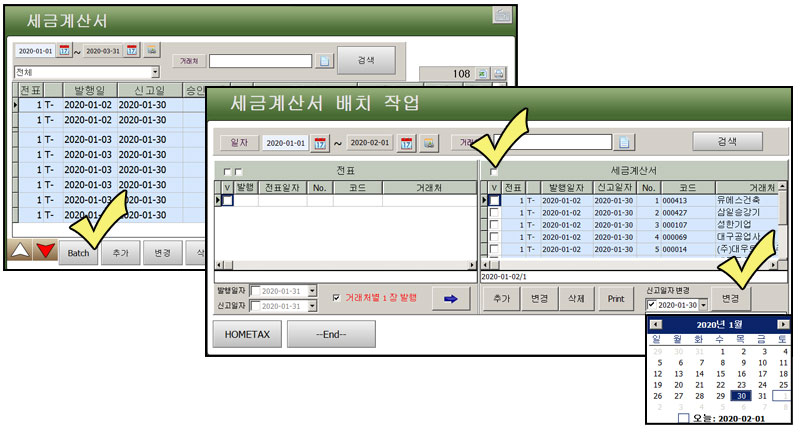Viewport: 800px width, 435px height.
Task: Click document lookup icon in batch window
Action: tap(624, 142)
